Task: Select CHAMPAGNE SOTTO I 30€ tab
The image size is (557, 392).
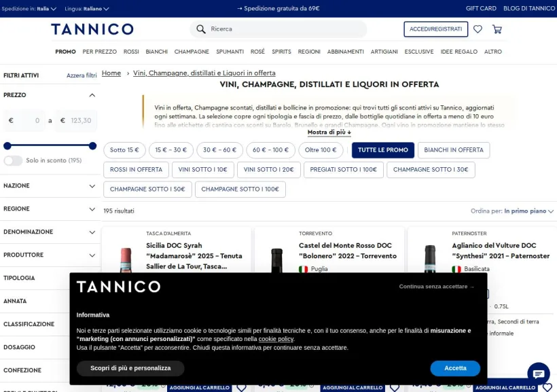Action: (x=431, y=170)
